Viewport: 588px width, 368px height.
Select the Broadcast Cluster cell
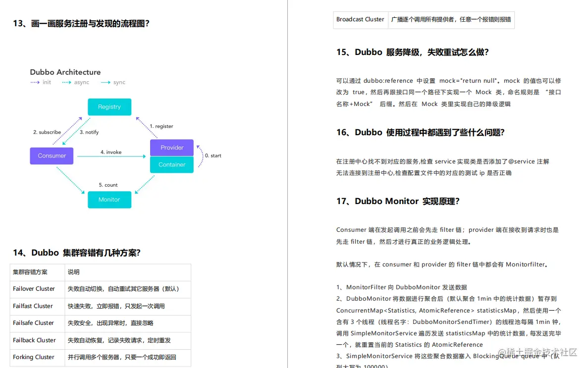click(360, 19)
